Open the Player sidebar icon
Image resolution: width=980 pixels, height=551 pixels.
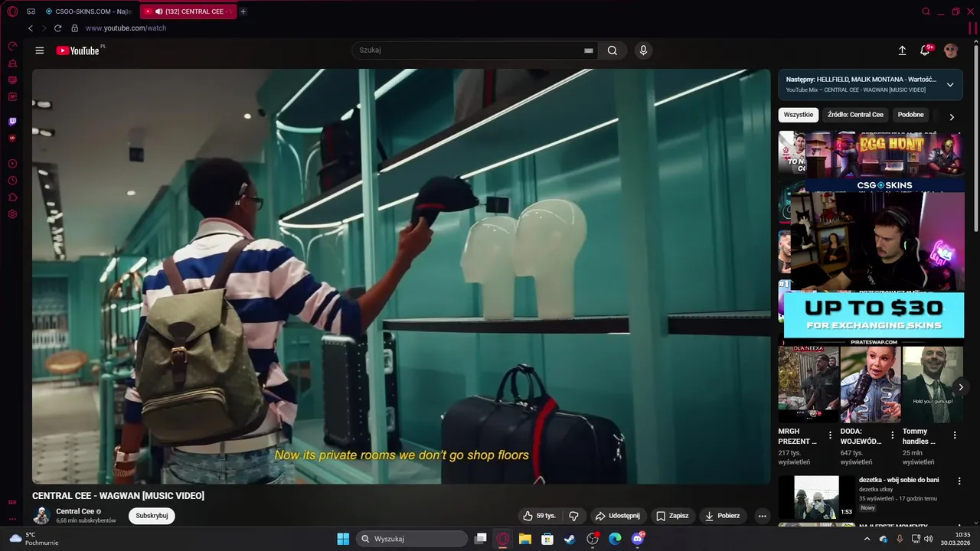12,164
